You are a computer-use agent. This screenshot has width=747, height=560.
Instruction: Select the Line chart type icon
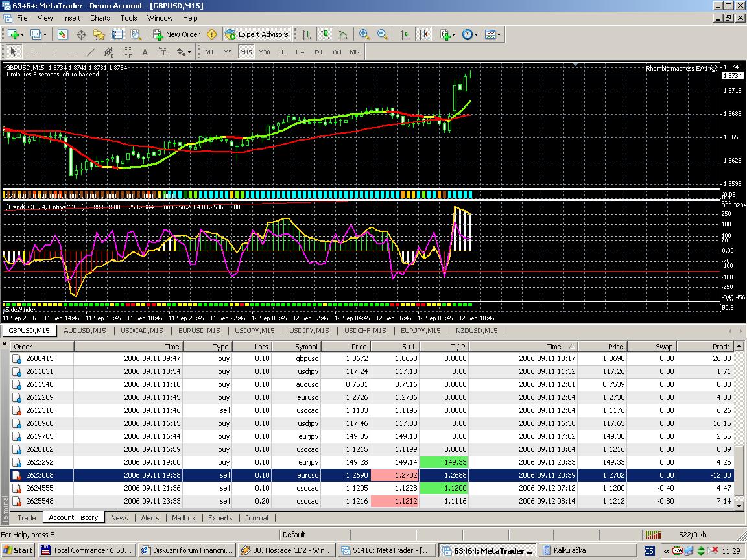pyautogui.click(x=342, y=34)
